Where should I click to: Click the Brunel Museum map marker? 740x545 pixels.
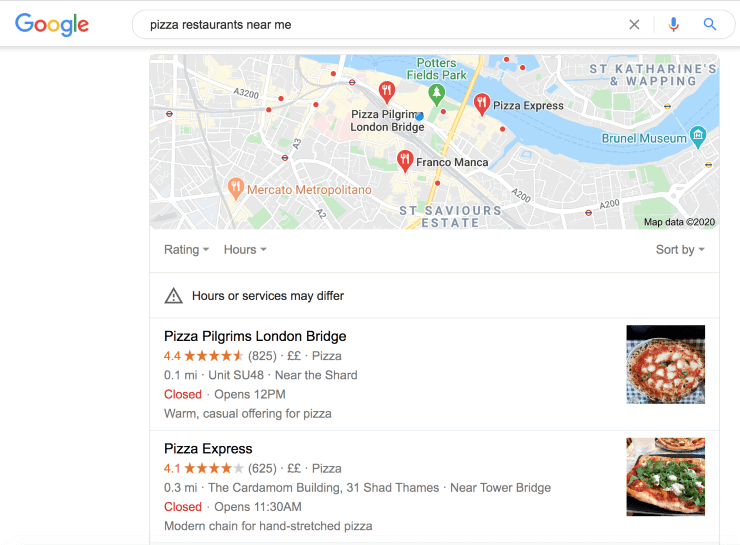coord(698,136)
